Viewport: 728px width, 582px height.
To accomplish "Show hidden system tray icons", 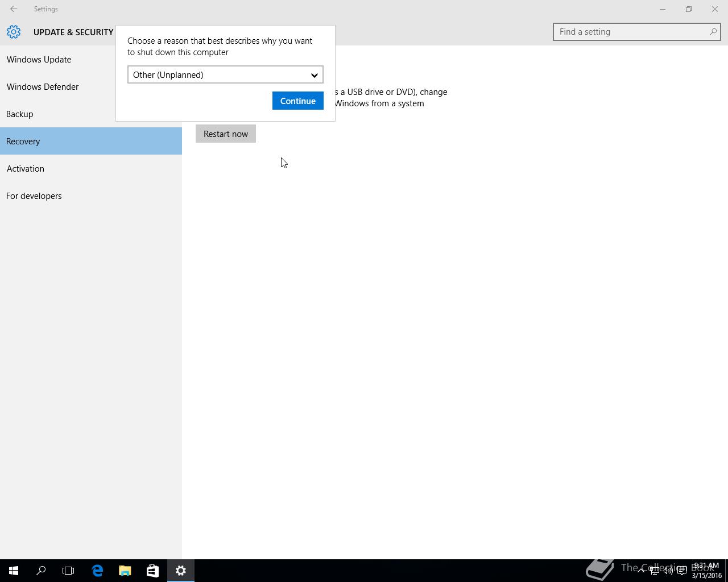I will [x=641, y=571].
